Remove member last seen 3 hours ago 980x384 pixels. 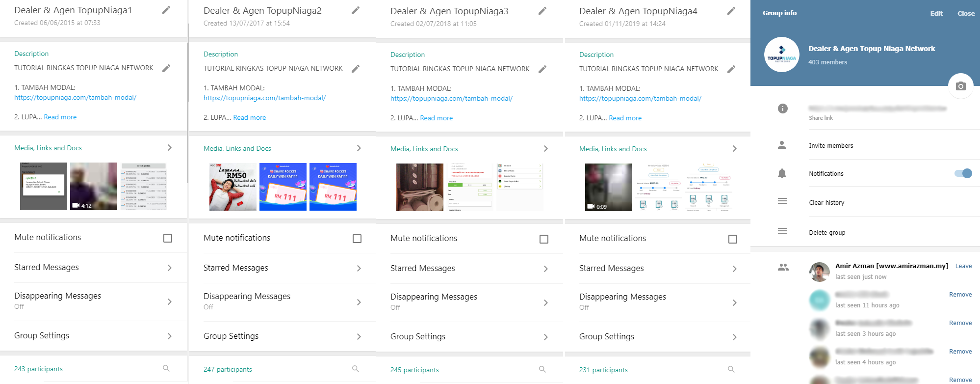coord(960,323)
